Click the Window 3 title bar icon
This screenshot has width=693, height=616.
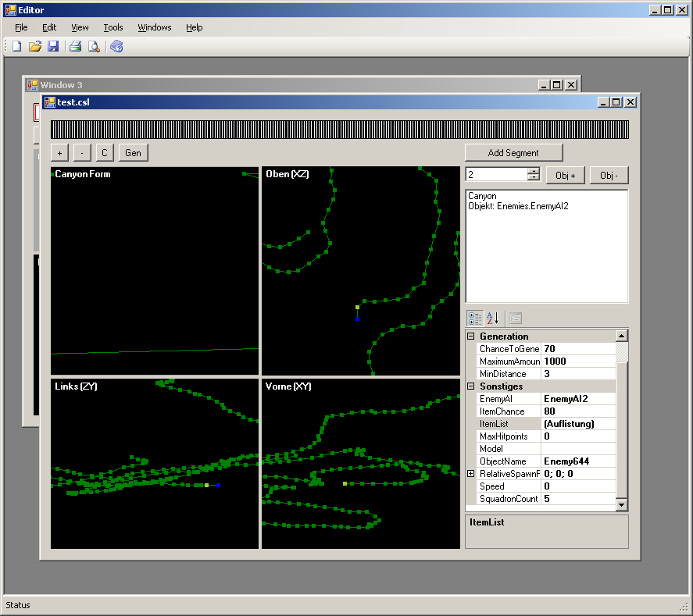click(32, 85)
